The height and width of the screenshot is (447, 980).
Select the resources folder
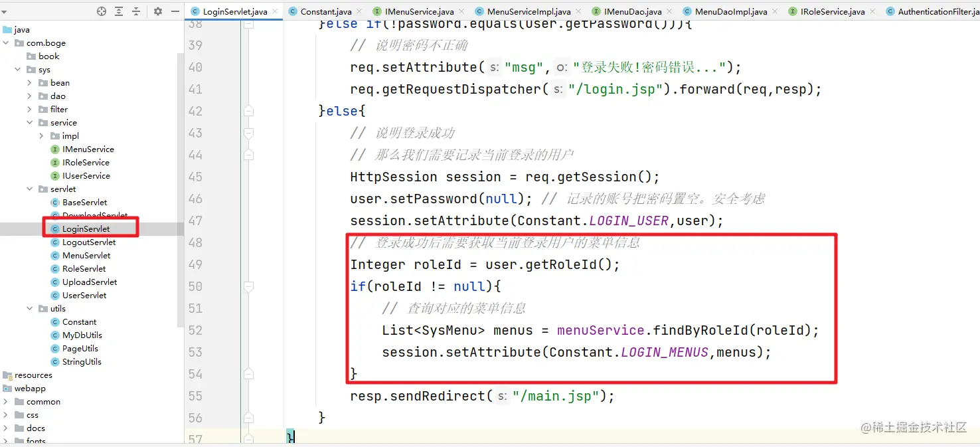pyautogui.click(x=27, y=375)
